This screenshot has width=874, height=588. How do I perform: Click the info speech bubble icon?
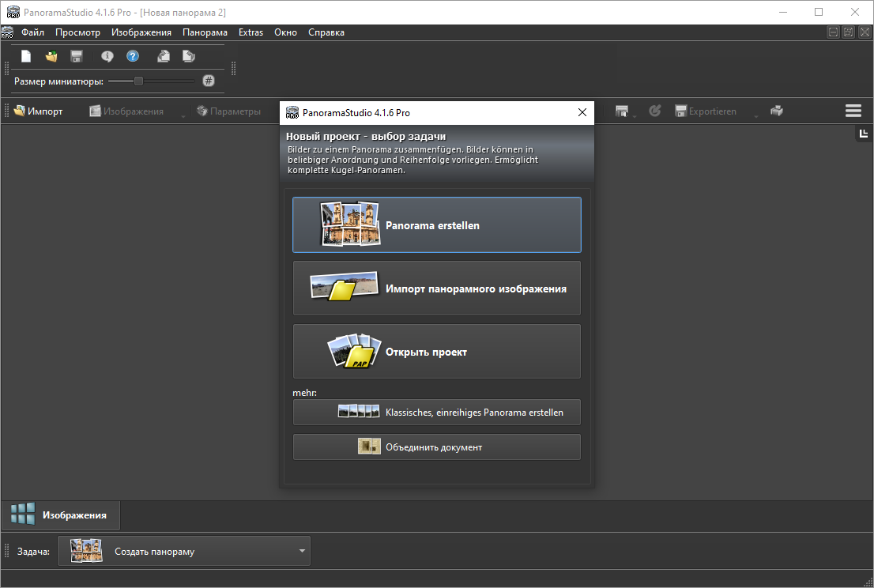click(107, 56)
